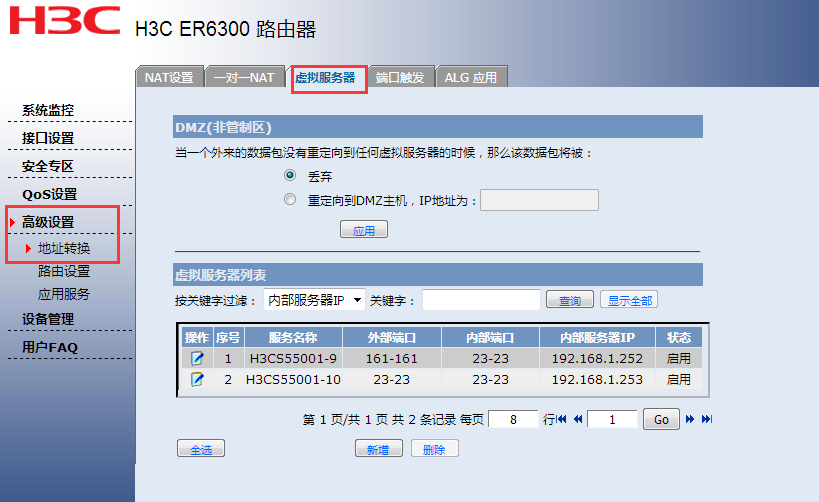Screen dimensions: 819x502
Task: Click the 192.168.1.252 IP cell
Action: click(598, 358)
